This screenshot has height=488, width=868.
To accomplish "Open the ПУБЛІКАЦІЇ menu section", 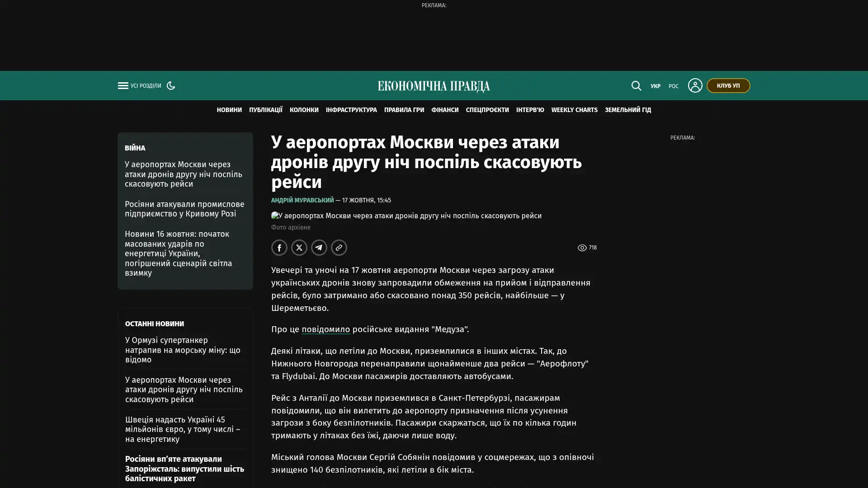I will point(266,110).
